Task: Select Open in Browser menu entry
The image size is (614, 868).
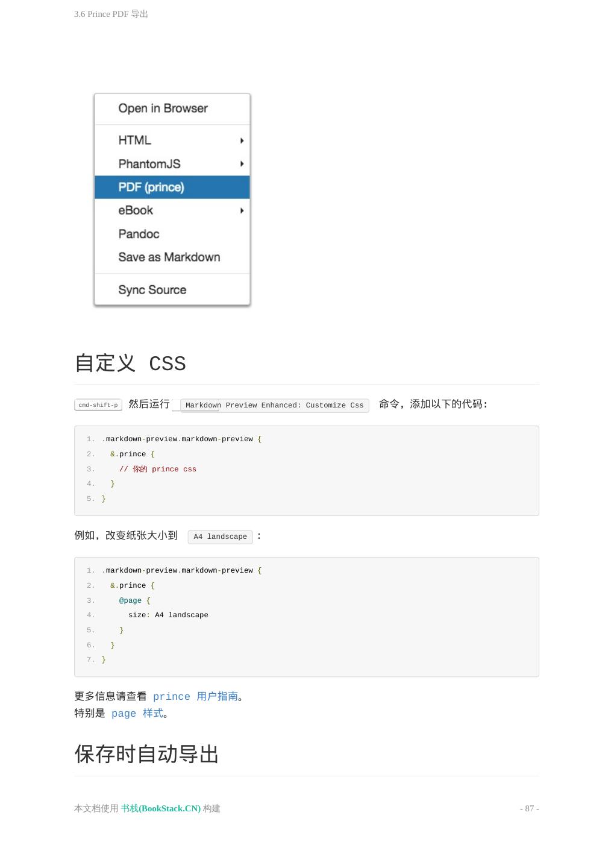Action: click(172, 108)
